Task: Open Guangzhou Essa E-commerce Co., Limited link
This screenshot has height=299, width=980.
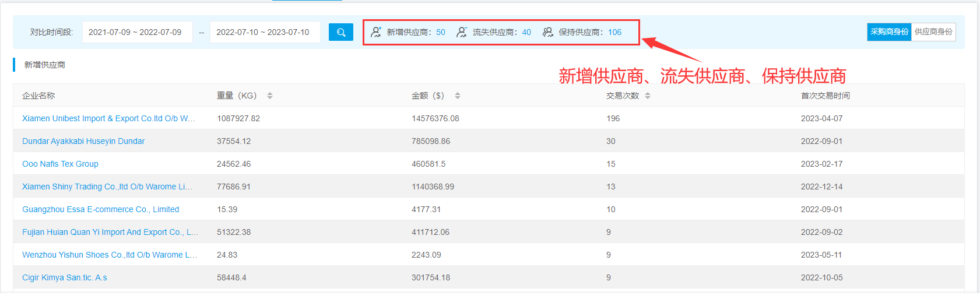Action: coord(100,209)
